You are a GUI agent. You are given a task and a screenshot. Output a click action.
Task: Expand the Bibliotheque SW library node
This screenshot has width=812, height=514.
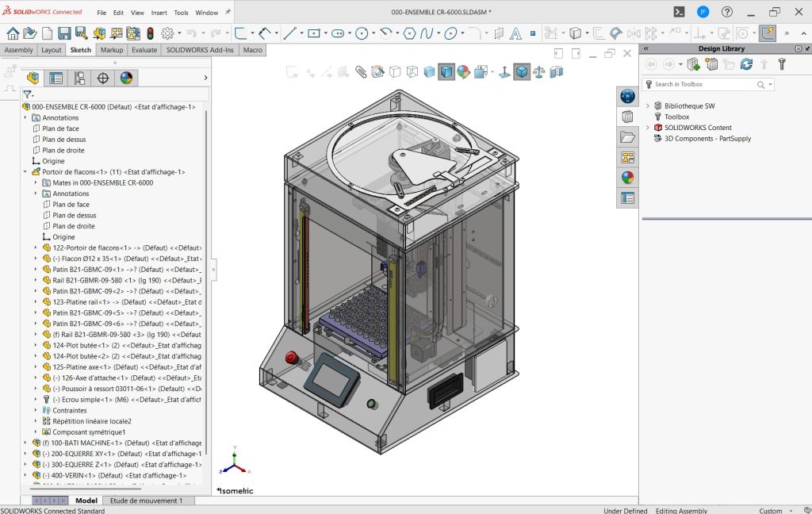648,105
